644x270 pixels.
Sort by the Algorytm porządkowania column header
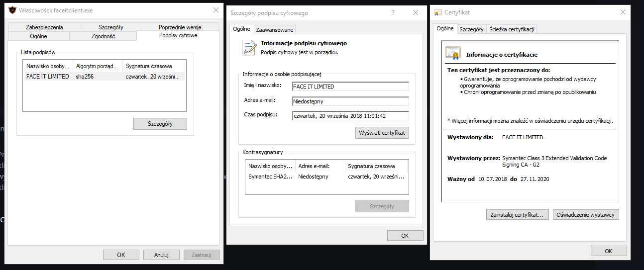[x=98, y=66]
